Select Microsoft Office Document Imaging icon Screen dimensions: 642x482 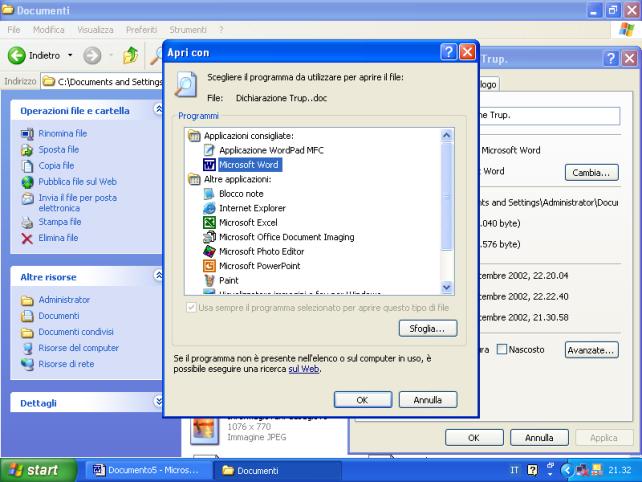click(209, 237)
